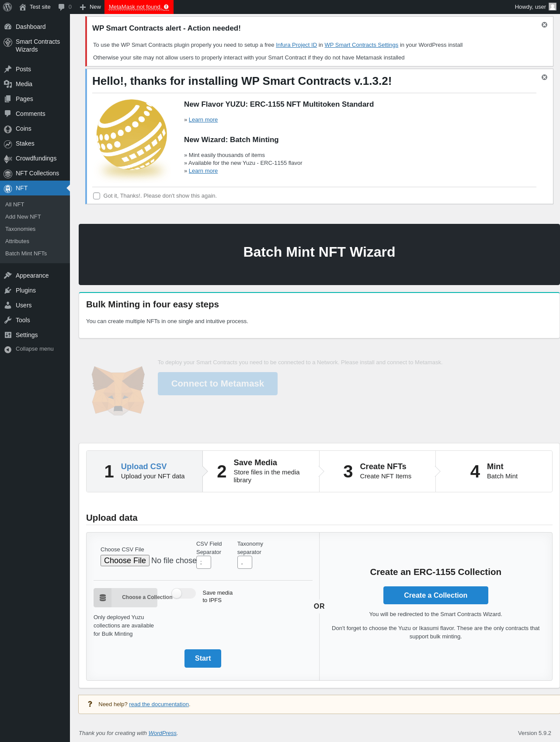Screen dimensions: 560x742
Task: Click the blue Start button
Action: tap(203, 658)
